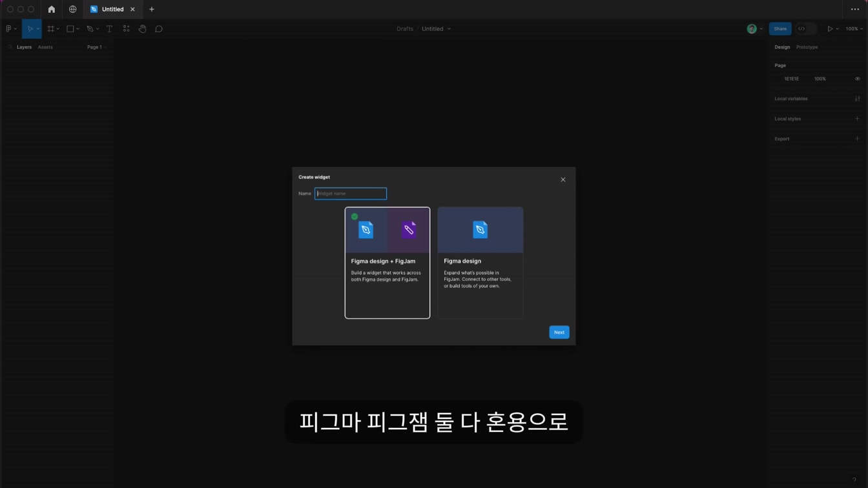This screenshot has width=868, height=488.
Task: Switch to the Design tab
Action: pyautogui.click(x=782, y=47)
